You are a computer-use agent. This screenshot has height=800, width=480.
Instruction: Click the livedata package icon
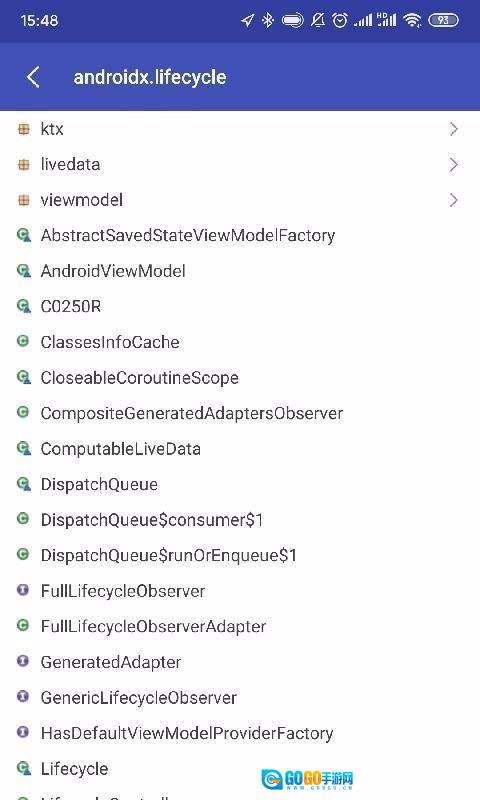(x=23, y=165)
